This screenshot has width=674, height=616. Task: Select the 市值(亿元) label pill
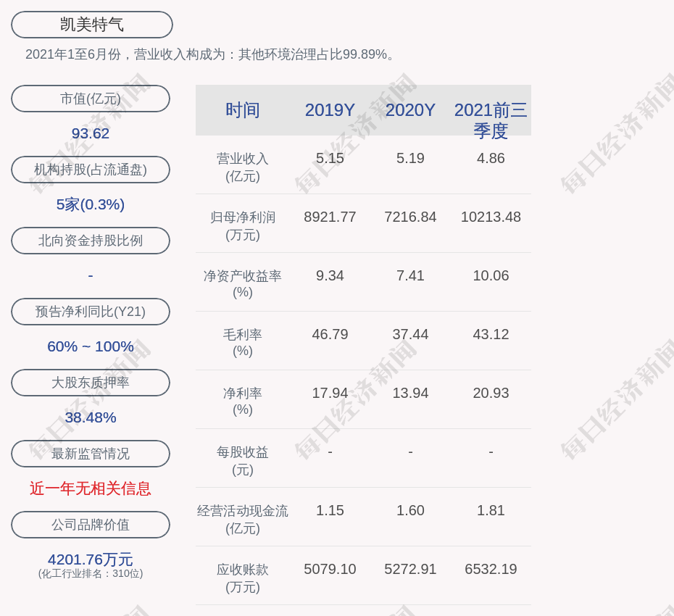[91, 99]
